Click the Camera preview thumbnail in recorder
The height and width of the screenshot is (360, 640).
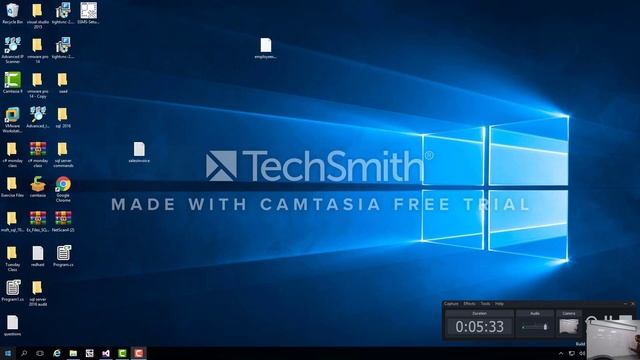click(x=569, y=327)
